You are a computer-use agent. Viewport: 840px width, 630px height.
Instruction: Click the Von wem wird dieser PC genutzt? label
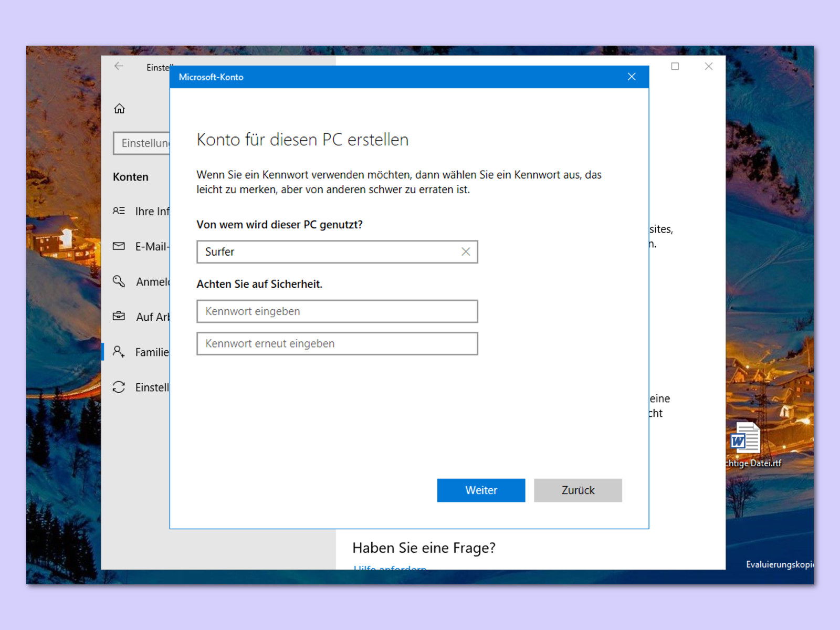coord(279,225)
